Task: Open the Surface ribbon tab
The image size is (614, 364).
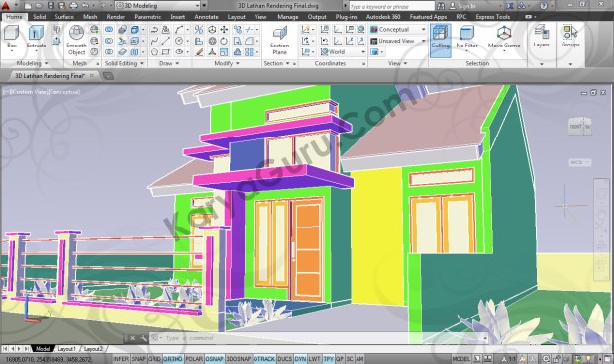Action: pos(64,17)
